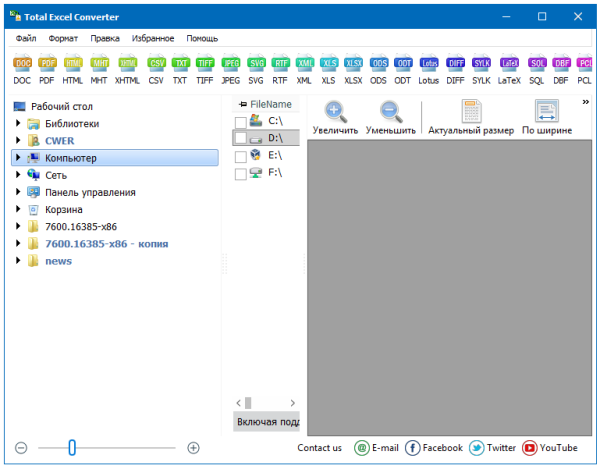600x469 pixels.
Task: Open the Избранное menu
Action: pos(152,38)
